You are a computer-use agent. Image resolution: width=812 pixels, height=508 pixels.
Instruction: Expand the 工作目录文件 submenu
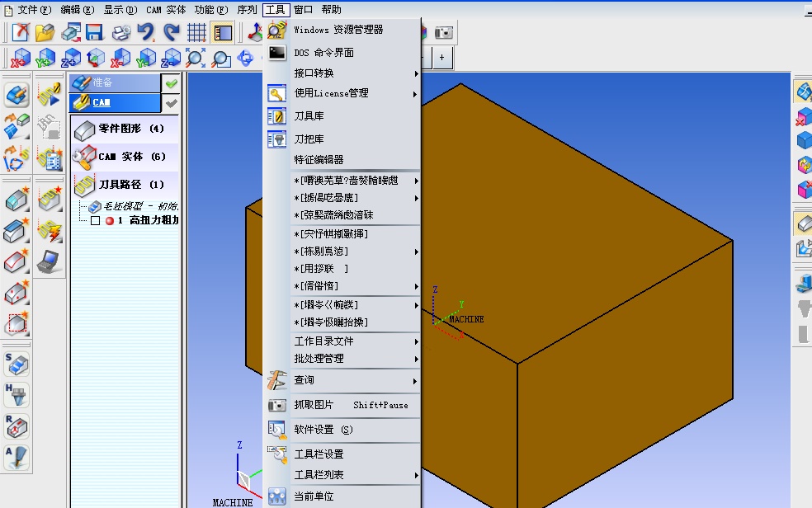pyautogui.click(x=342, y=341)
